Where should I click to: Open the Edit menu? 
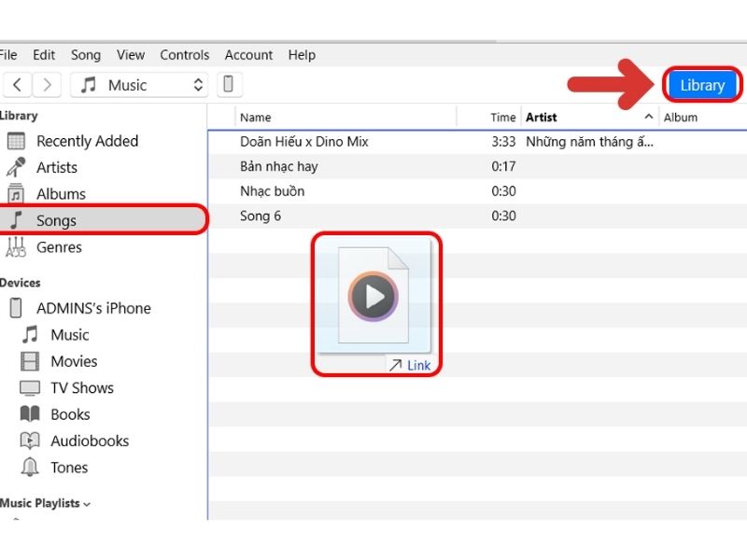point(44,55)
